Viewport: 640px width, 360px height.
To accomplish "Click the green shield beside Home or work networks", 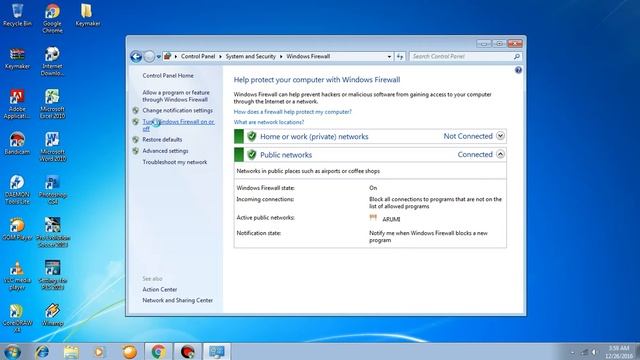I will tap(252, 136).
